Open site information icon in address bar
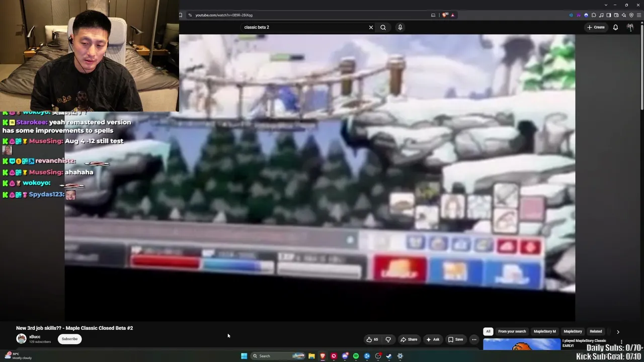This screenshot has height=362, width=644. [x=190, y=15]
